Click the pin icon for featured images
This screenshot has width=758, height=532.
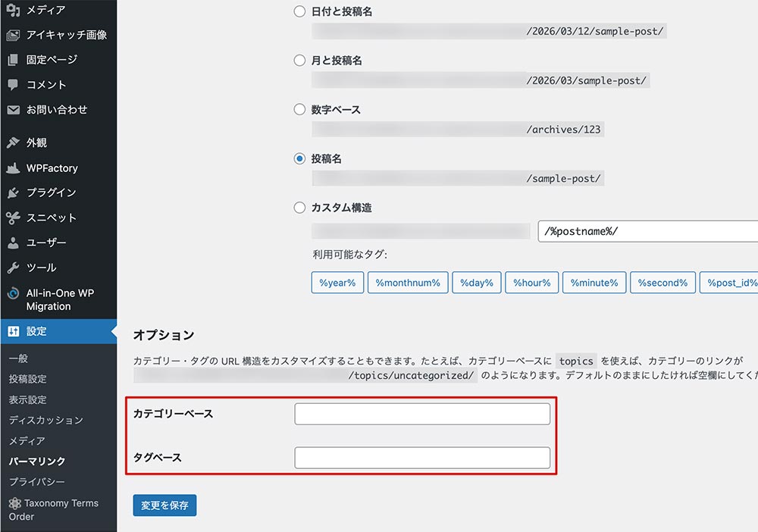click(x=13, y=35)
